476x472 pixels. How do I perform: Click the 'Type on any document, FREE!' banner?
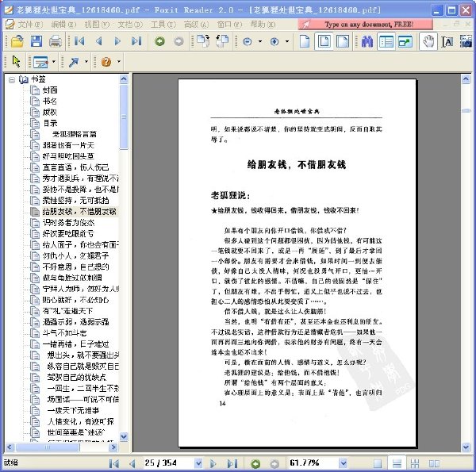[366, 25]
